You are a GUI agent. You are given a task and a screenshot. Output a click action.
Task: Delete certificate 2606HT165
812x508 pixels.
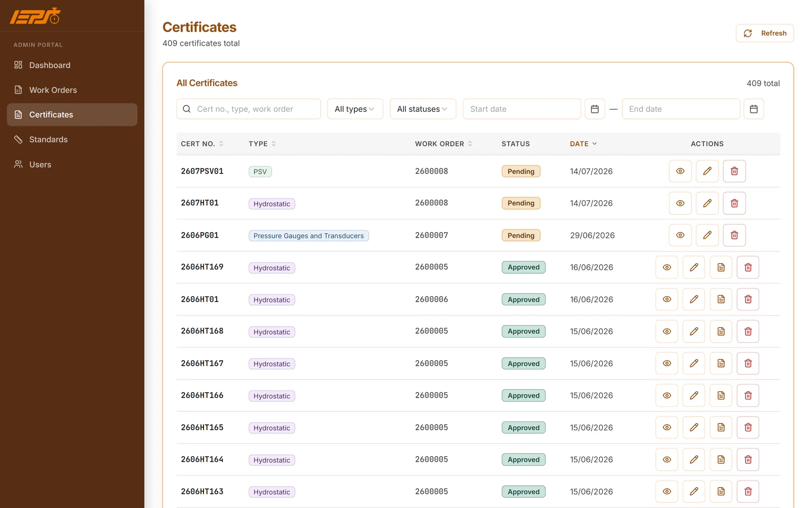click(748, 427)
